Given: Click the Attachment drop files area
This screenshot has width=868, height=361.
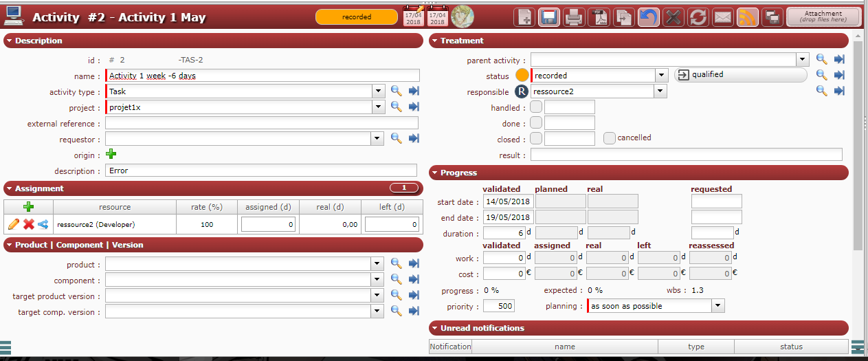Looking at the screenshot, I should [823, 17].
